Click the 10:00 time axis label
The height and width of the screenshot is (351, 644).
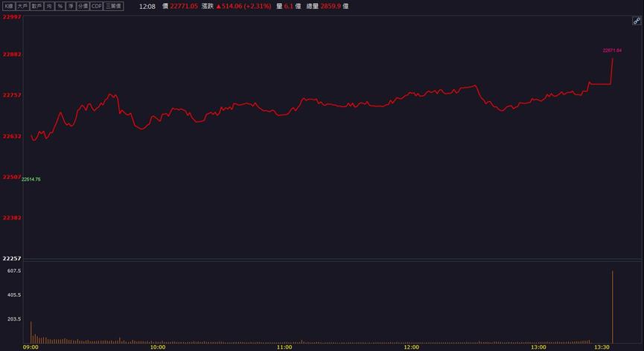tap(158, 347)
